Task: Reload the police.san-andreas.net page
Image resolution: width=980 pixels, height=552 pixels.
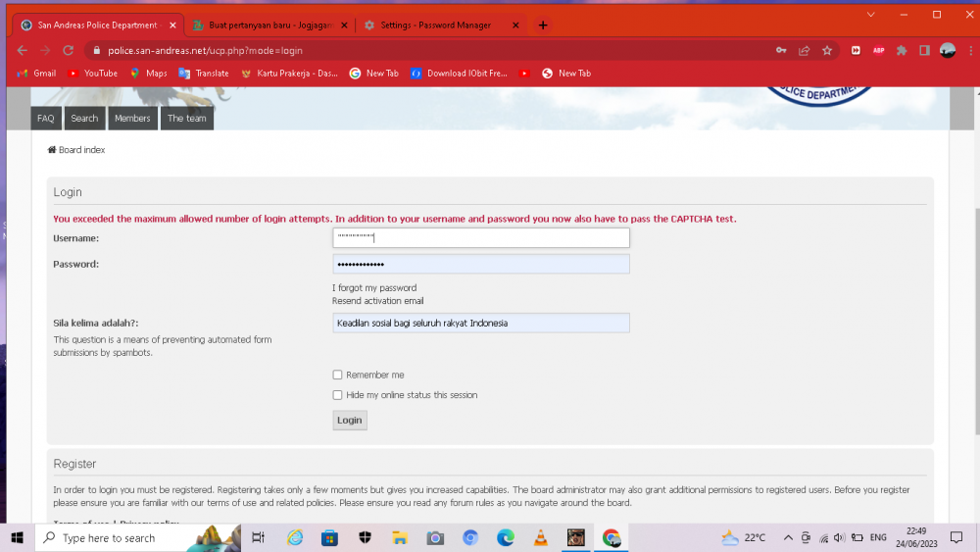Action: (x=69, y=51)
